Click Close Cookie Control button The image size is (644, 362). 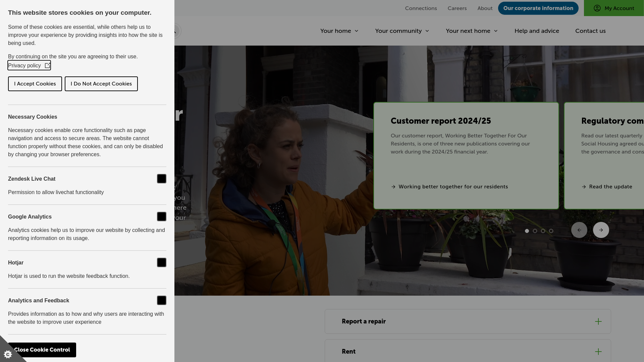pos(42,350)
